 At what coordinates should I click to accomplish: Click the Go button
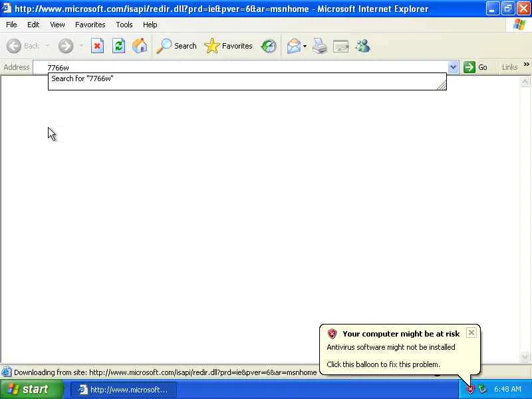pyautogui.click(x=475, y=67)
